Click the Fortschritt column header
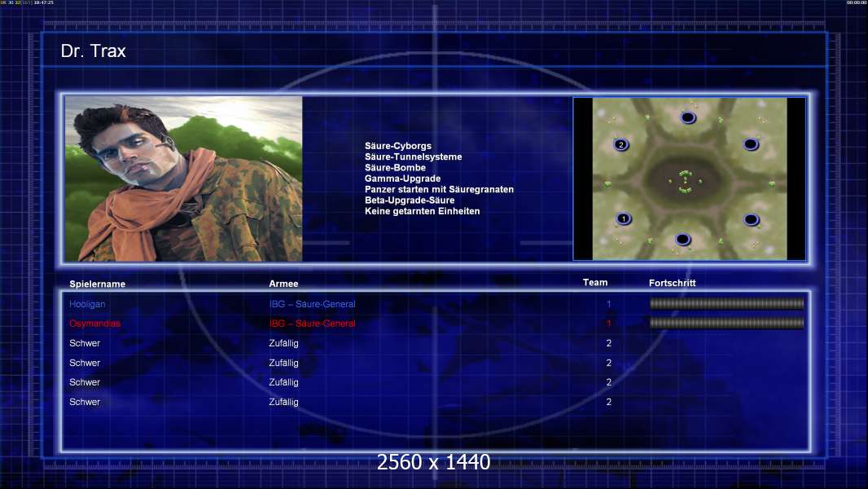This screenshot has height=489, width=868. pos(672,283)
